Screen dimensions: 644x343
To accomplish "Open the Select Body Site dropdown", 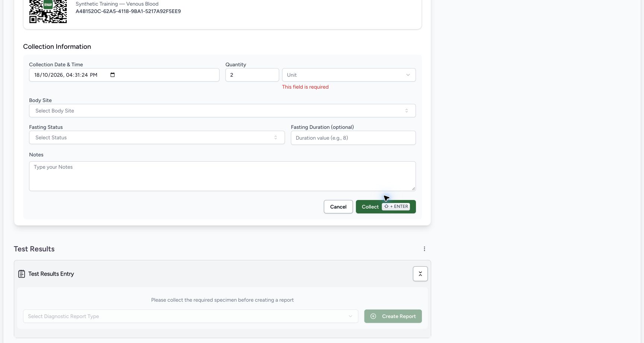I will (x=222, y=111).
